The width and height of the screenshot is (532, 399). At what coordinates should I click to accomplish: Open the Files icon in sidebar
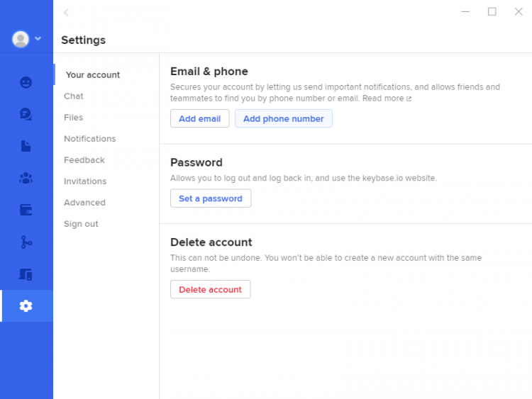pyautogui.click(x=26, y=146)
